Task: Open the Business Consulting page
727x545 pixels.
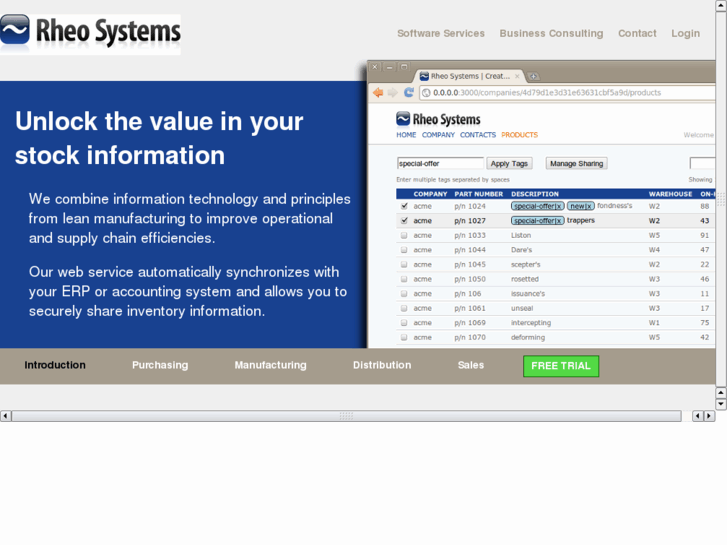Action: coord(551,33)
